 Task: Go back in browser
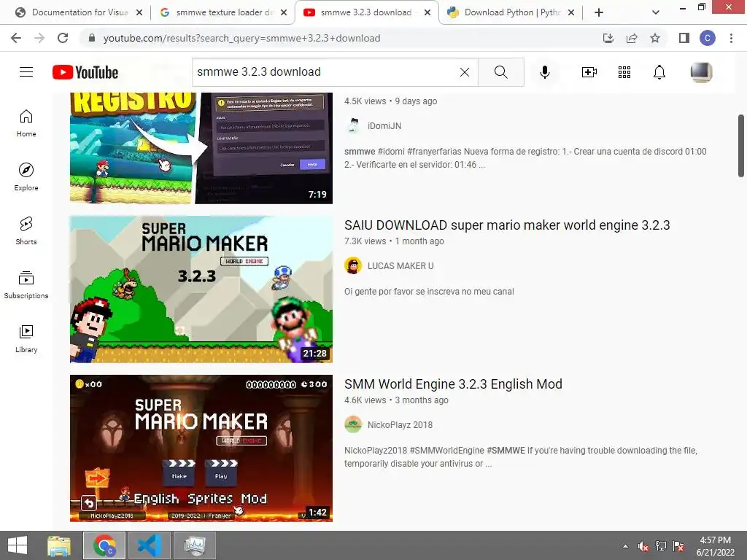[x=16, y=38]
